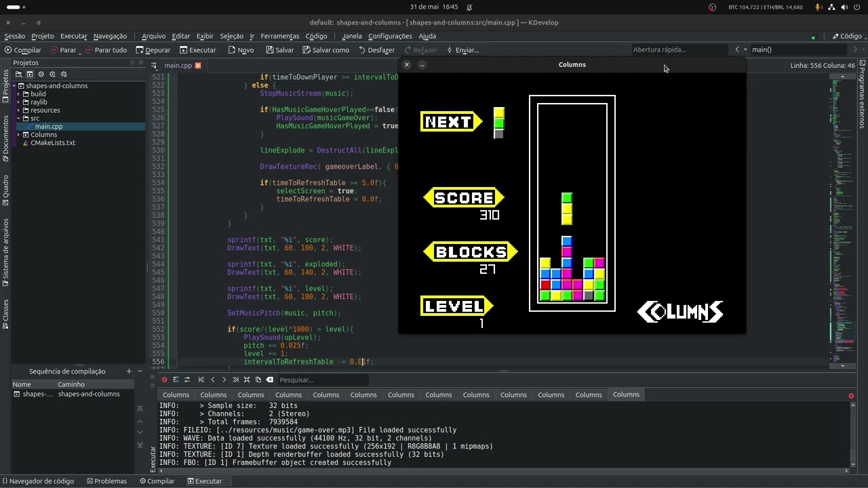Clear output with the backspace-style icon
Viewport: 868px width, 488px height.
[269, 380]
